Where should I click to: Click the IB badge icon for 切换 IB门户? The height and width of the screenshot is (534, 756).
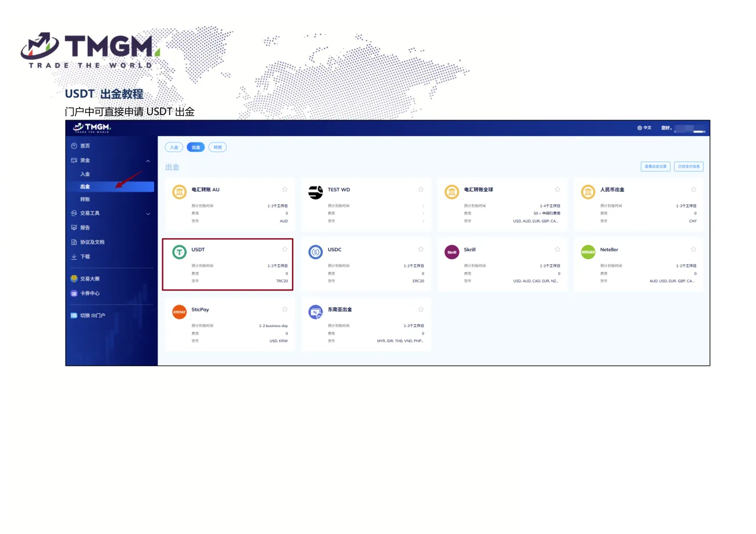74,316
